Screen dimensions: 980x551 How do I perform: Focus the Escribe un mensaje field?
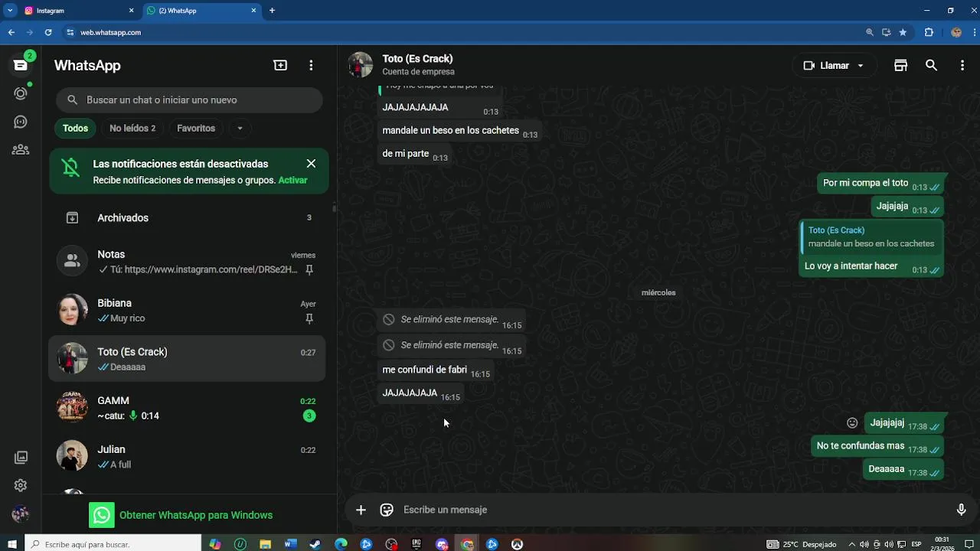[672, 510]
